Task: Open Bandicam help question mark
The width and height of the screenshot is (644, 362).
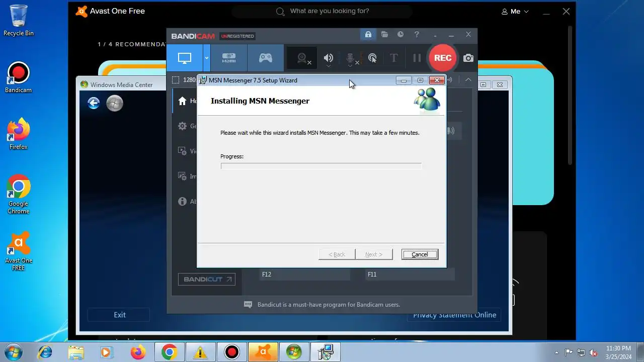Action: click(x=417, y=35)
